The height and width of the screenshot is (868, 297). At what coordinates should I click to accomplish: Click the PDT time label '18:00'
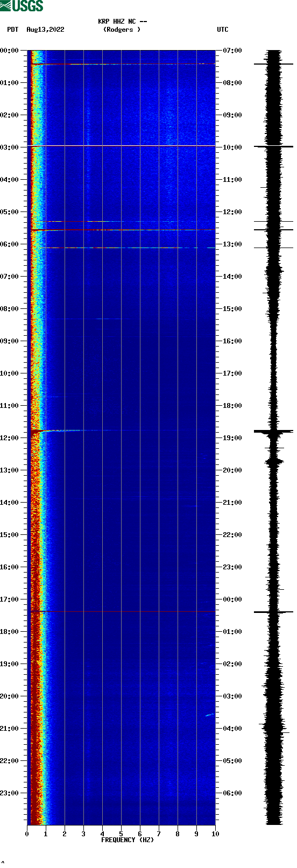tap(9, 632)
